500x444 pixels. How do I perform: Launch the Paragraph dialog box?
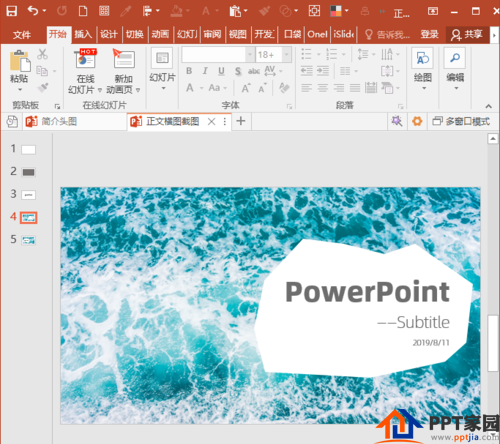click(x=400, y=106)
